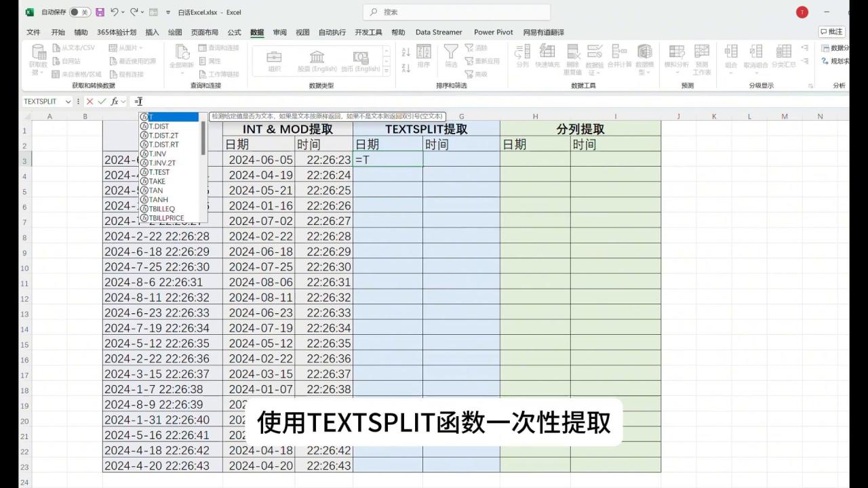Click the 全部刷新 (Refresh All) icon

[182, 52]
